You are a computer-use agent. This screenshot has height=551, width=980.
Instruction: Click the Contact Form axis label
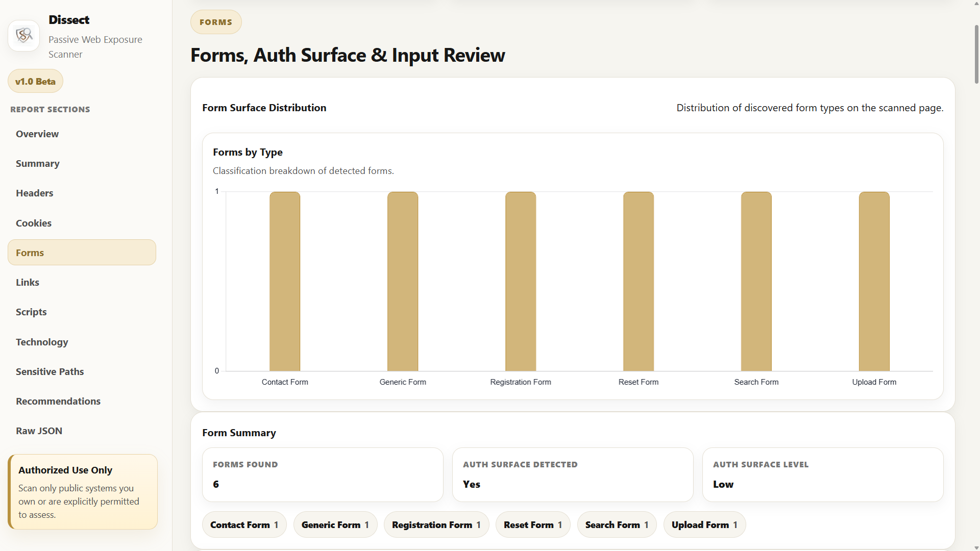(285, 382)
